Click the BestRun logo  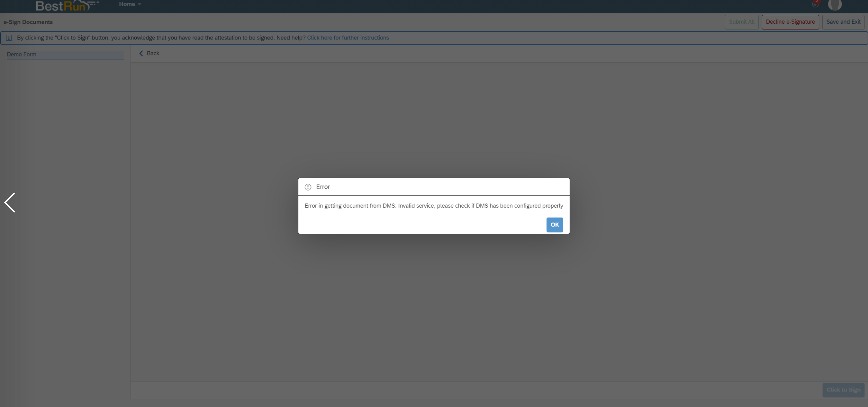(67, 5)
